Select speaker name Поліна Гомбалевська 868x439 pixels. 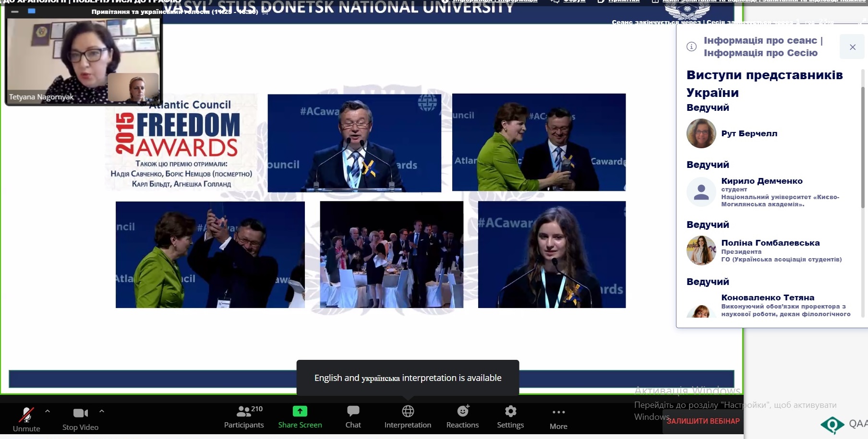771,243
